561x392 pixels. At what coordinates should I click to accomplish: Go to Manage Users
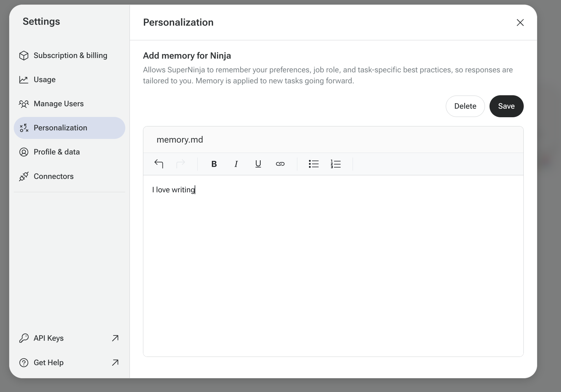tap(70, 104)
